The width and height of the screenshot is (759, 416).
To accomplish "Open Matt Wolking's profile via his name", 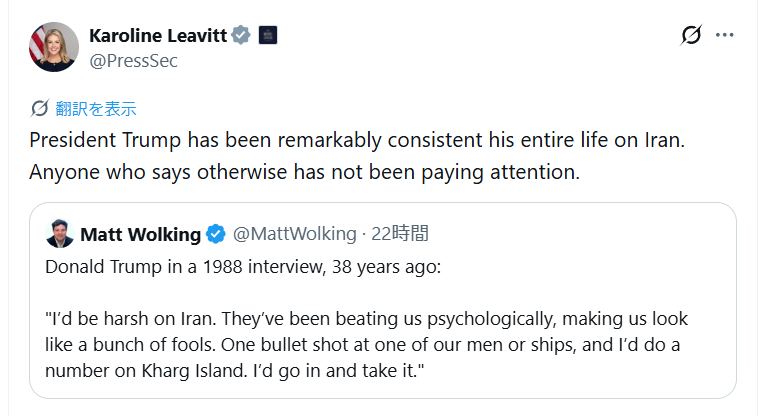I will click(140, 234).
